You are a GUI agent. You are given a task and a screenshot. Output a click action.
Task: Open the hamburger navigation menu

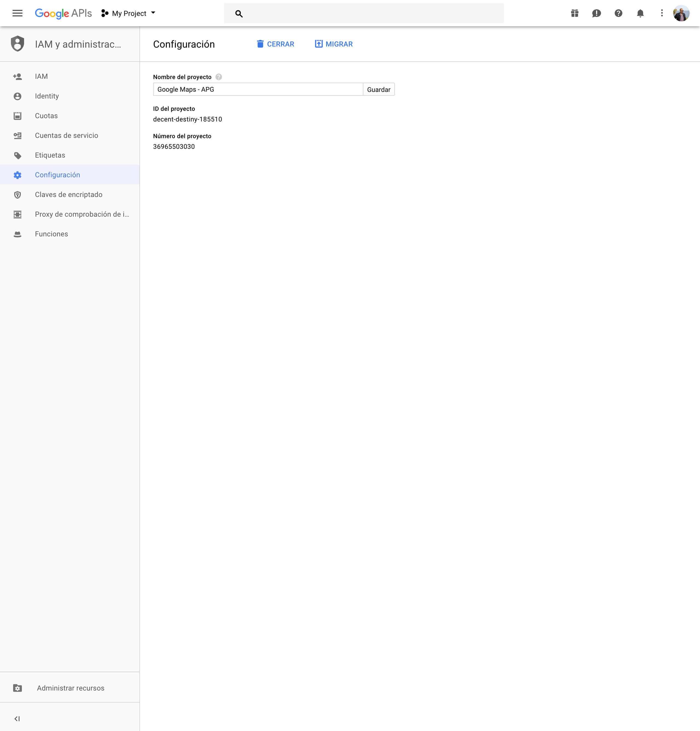click(x=17, y=13)
